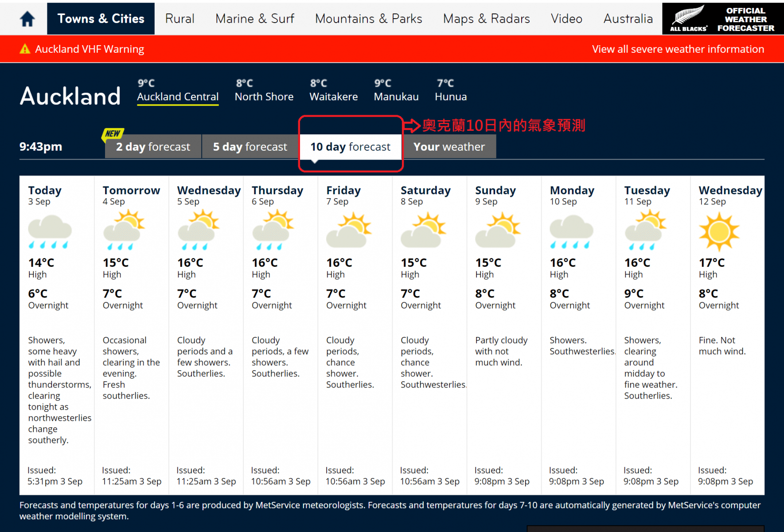Screen dimensions: 784x532
Task: Select North Shore location link
Action: click(264, 97)
